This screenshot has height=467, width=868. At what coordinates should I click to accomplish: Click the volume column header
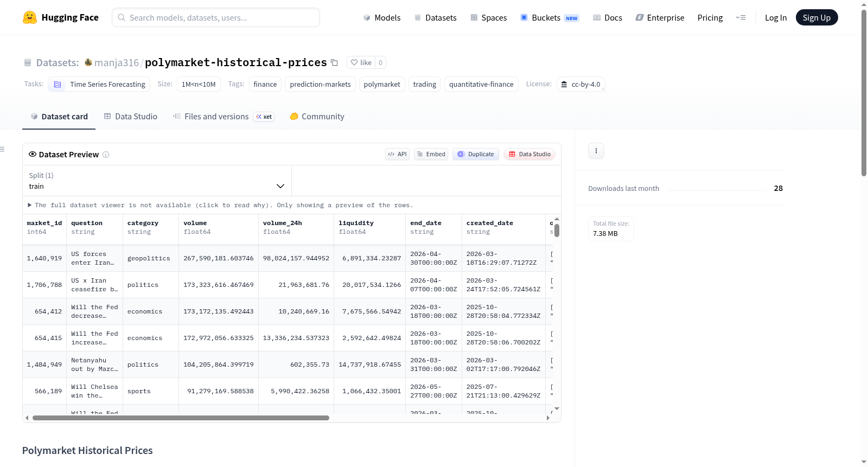(x=219, y=227)
